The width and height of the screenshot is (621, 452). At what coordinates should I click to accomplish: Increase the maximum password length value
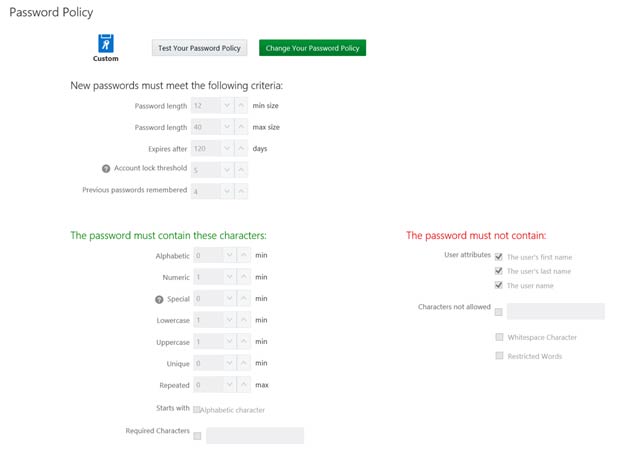[x=242, y=127]
